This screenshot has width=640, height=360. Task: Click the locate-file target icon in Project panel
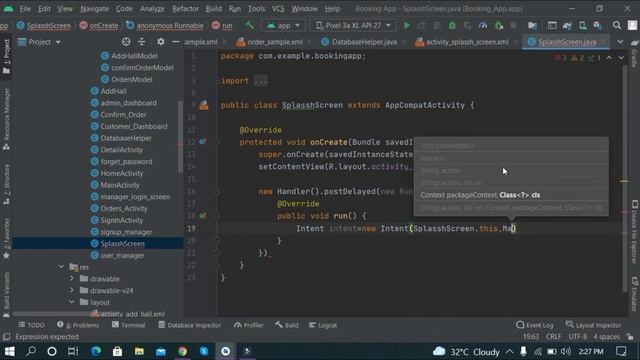click(126, 42)
